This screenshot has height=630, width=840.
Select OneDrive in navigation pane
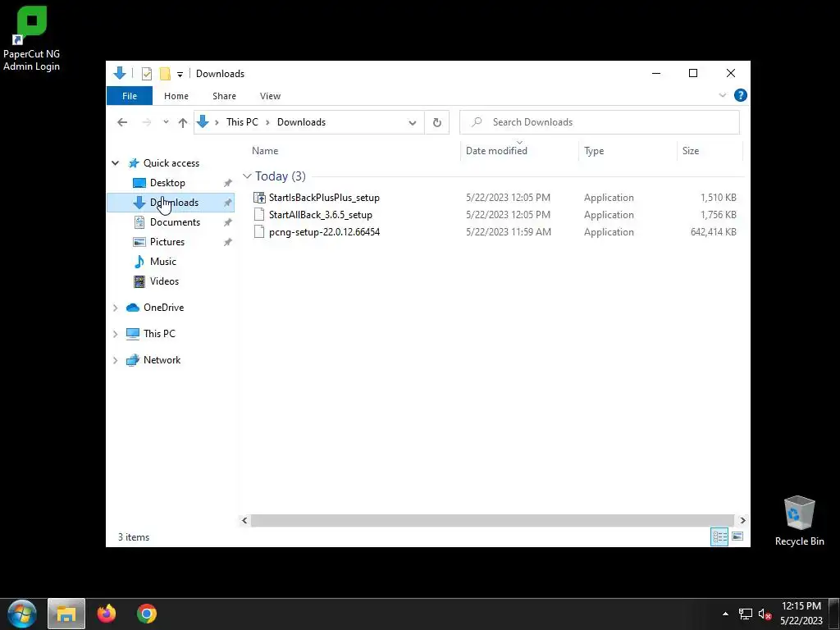(163, 308)
